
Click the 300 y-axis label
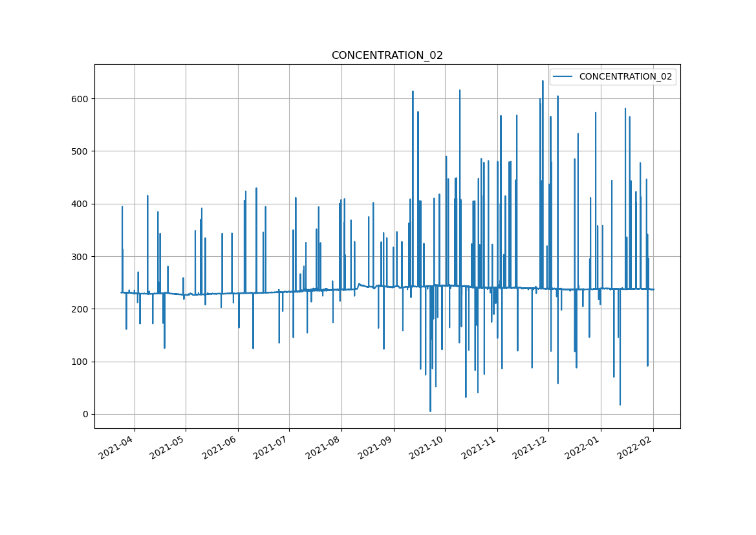pos(80,257)
